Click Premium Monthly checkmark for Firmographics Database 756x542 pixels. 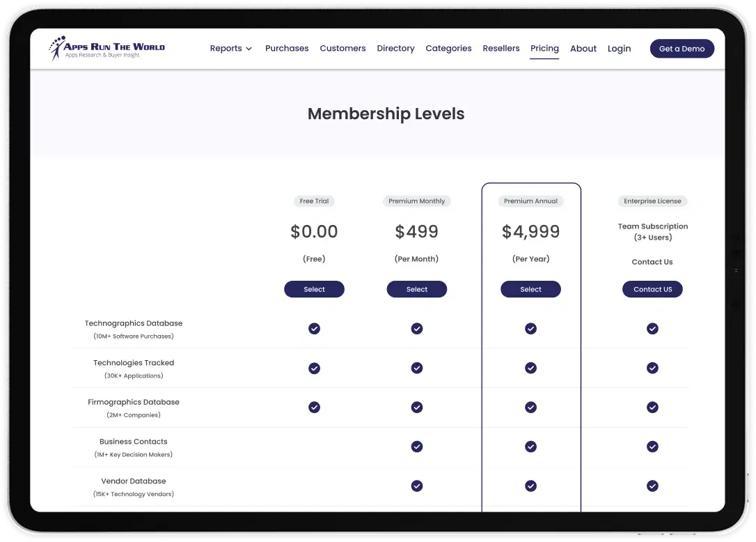click(417, 408)
